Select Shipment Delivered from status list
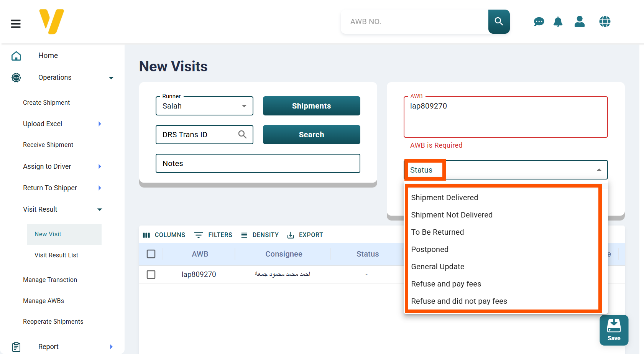This screenshot has width=644, height=354. (x=444, y=198)
